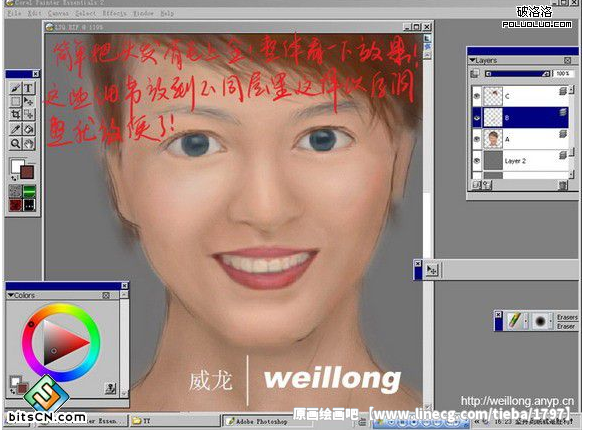This screenshot has width=611, height=433.
Task: Open the black nozzle selector
Action: point(29,205)
